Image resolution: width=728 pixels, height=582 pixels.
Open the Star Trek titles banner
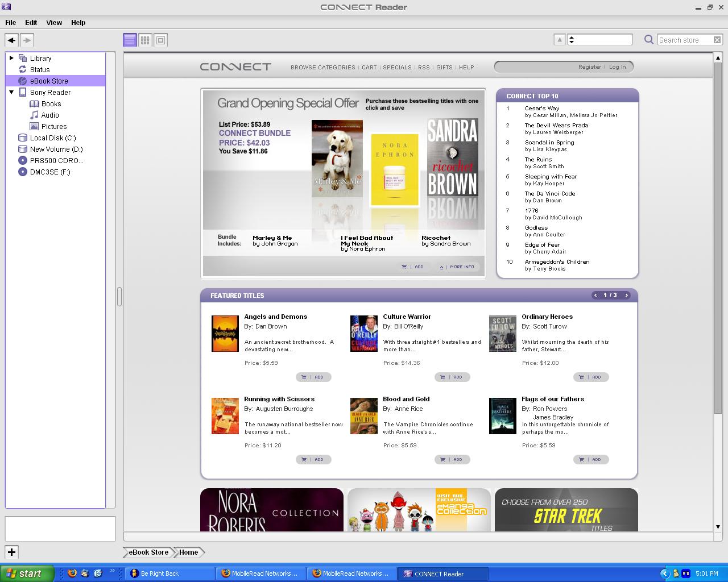(x=566, y=510)
